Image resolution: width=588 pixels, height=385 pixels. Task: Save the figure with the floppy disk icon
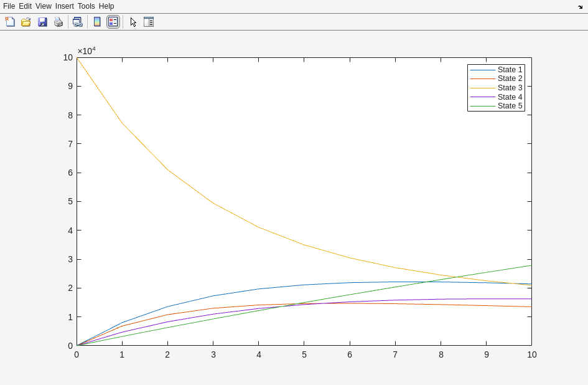pyautogui.click(x=42, y=22)
